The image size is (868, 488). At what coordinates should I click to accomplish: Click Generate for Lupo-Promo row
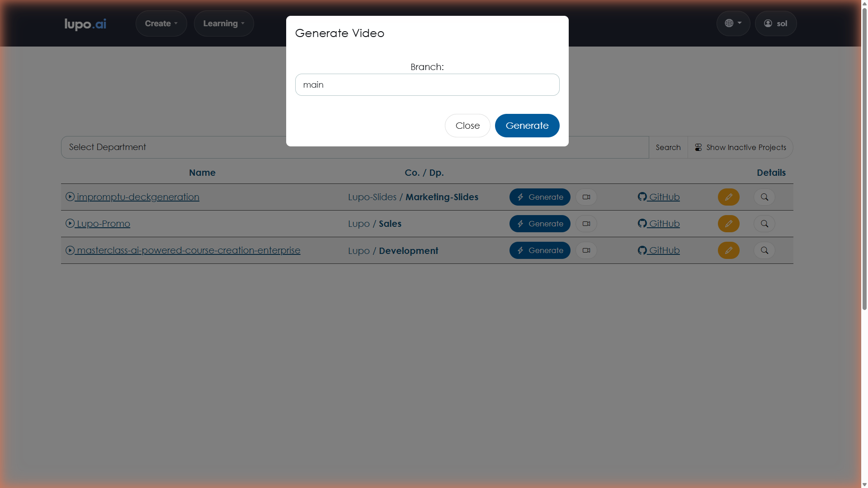click(x=540, y=224)
